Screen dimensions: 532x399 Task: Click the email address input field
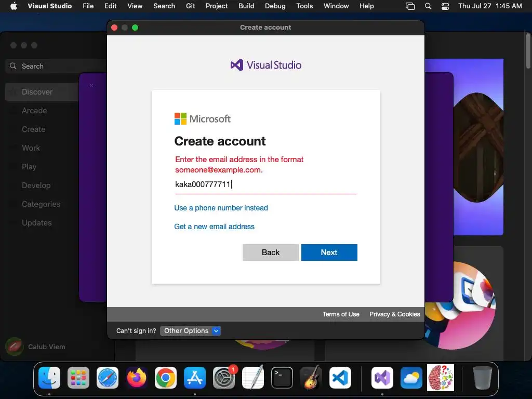265,184
